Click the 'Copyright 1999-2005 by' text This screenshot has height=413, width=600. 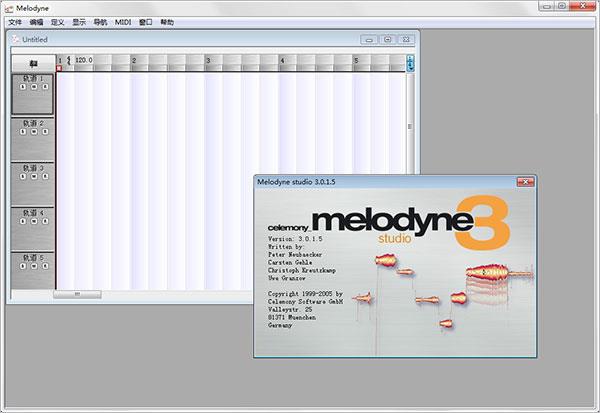[305, 294]
